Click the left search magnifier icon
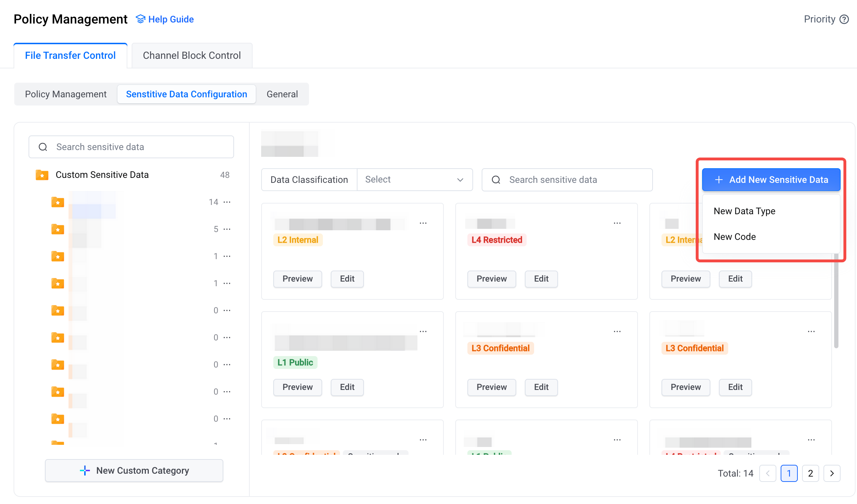The height and width of the screenshot is (504, 857). [43, 147]
